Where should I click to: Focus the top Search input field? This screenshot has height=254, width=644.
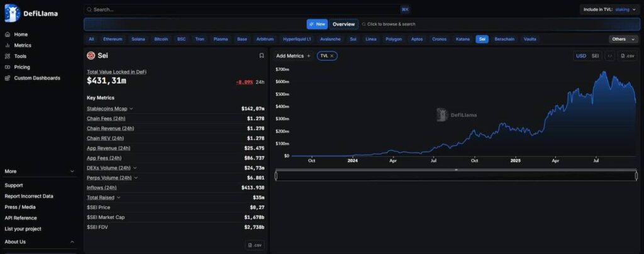pos(245,9)
